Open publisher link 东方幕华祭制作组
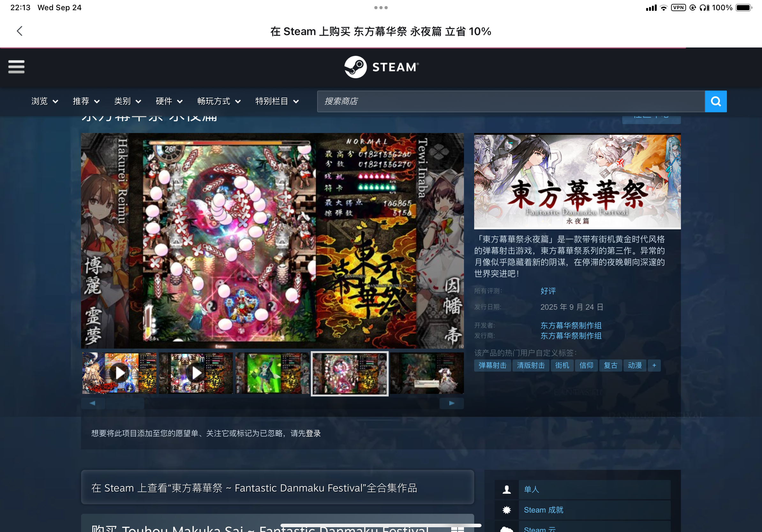762x532 pixels. [x=571, y=336]
